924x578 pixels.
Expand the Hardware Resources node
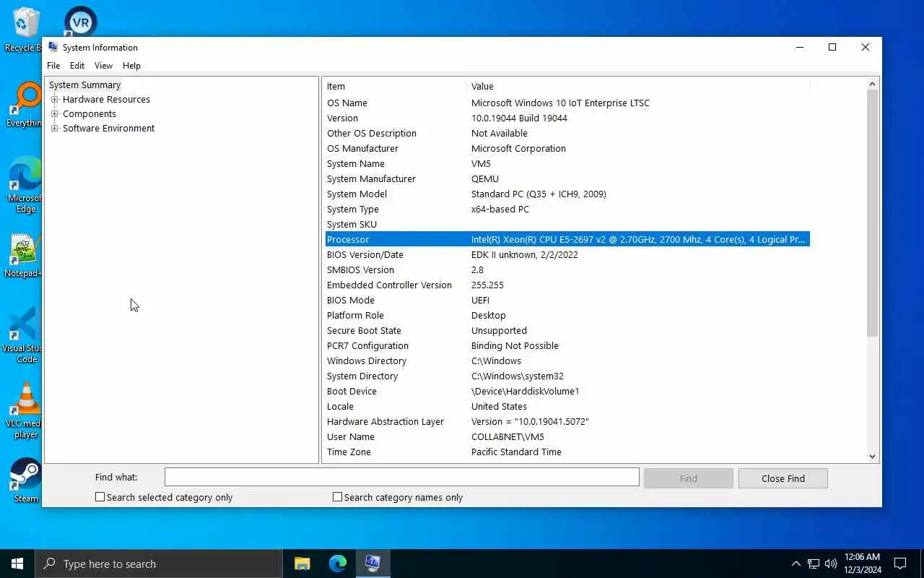pyautogui.click(x=54, y=100)
